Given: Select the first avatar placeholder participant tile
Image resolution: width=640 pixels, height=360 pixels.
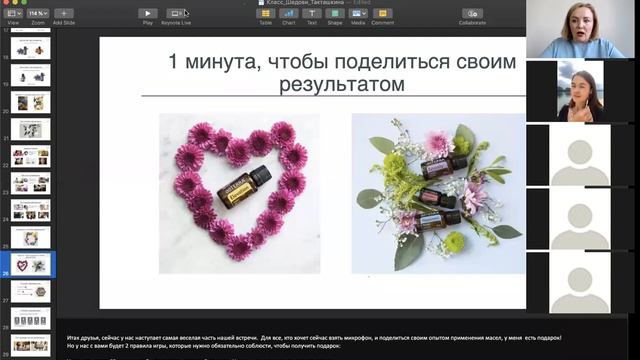Looking at the screenshot, I should pos(580,155).
